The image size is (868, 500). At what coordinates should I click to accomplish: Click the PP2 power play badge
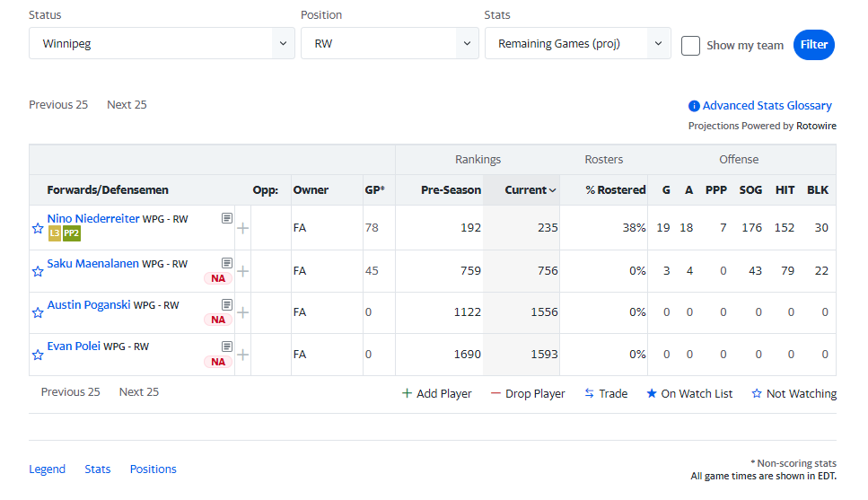pos(72,233)
